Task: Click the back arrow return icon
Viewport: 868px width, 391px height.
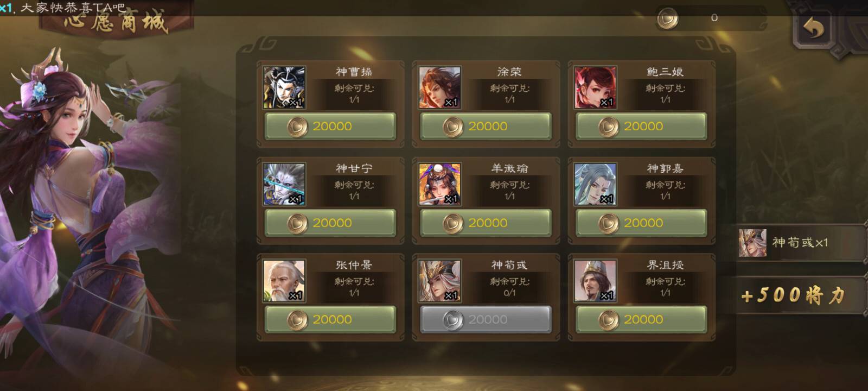Action: click(813, 29)
